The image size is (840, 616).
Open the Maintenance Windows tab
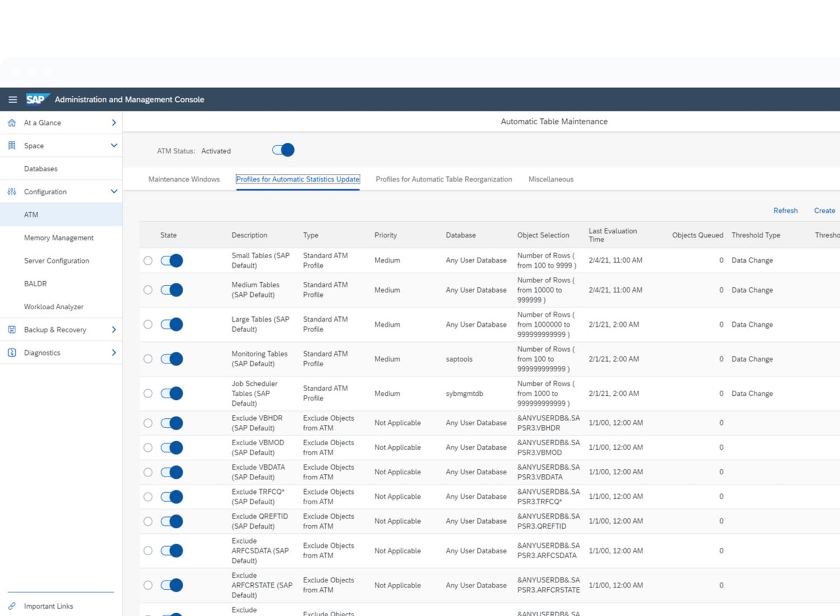click(x=184, y=179)
